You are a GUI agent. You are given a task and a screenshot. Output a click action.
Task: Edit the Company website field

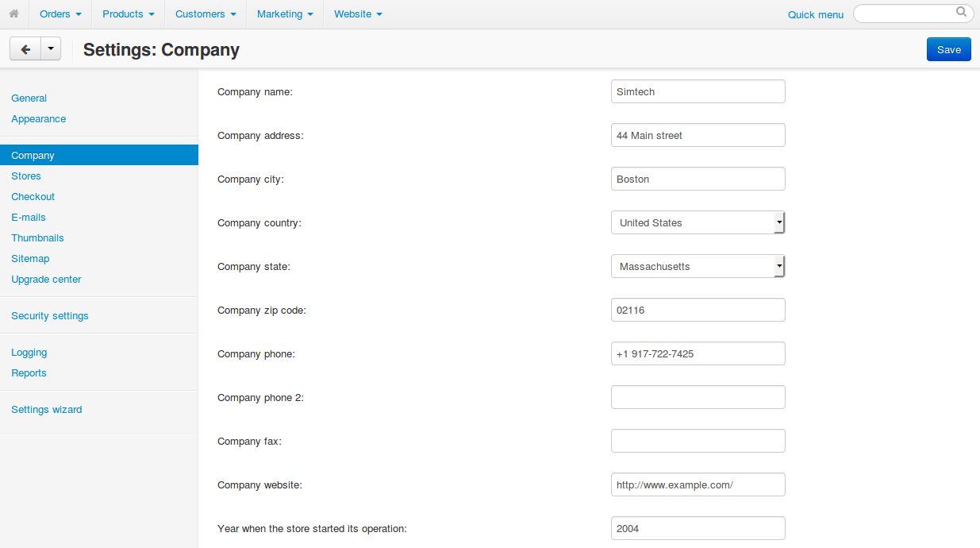click(x=698, y=484)
